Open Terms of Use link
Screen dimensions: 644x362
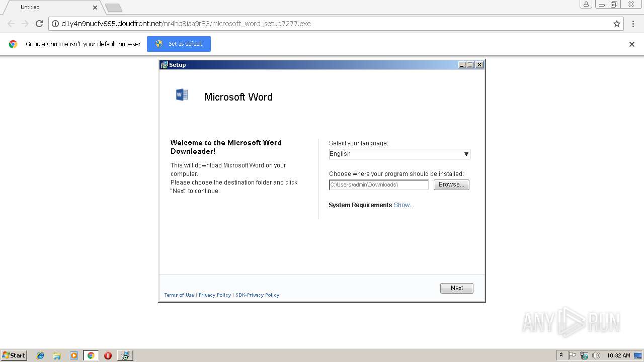[179, 295]
